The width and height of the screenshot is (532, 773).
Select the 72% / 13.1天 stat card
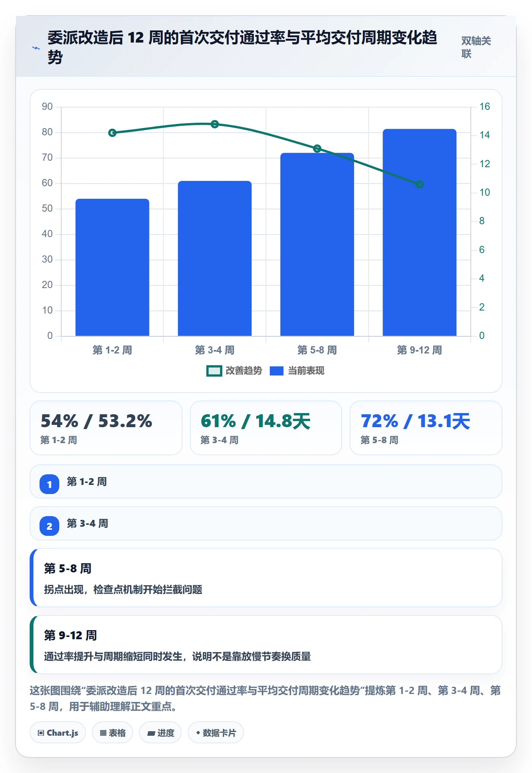pyautogui.click(x=426, y=428)
